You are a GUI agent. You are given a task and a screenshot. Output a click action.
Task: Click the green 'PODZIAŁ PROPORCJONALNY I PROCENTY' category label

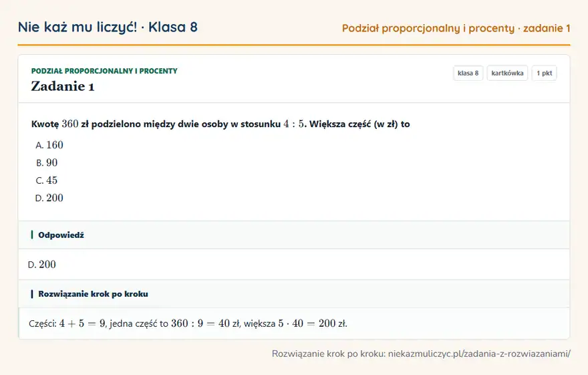pyautogui.click(x=104, y=71)
